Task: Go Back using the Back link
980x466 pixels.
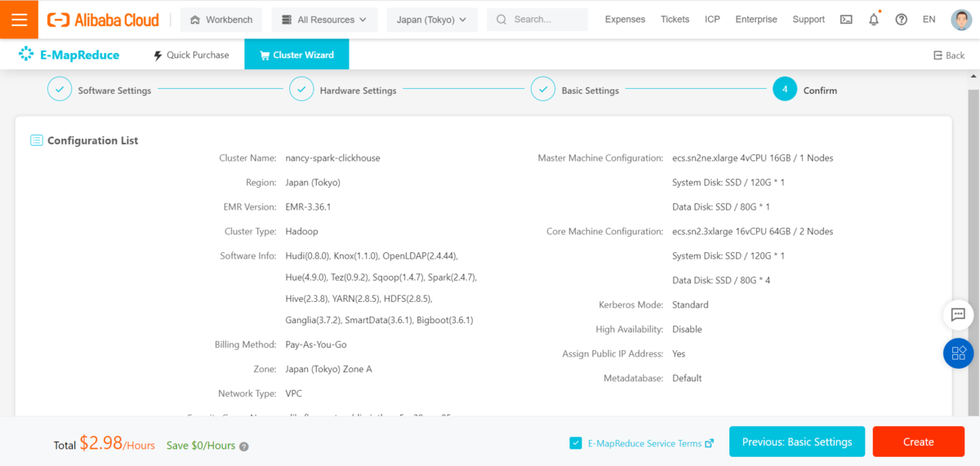Action: (x=949, y=55)
